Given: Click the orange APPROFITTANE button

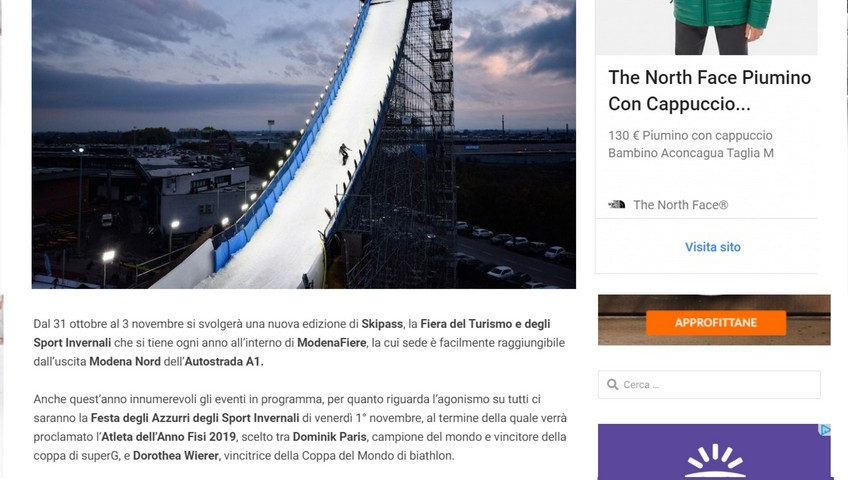Looking at the screenshot, I should click(716, 323).
